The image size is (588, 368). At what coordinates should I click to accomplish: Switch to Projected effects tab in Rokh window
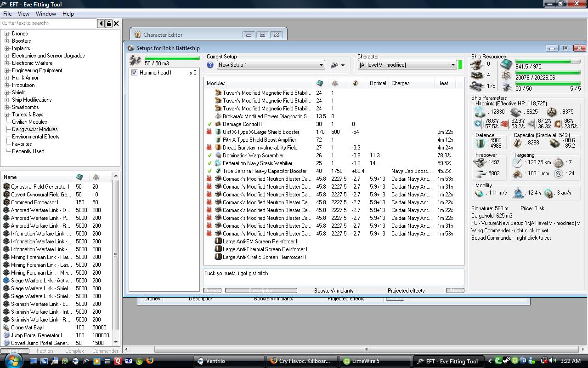click(406, 291)
